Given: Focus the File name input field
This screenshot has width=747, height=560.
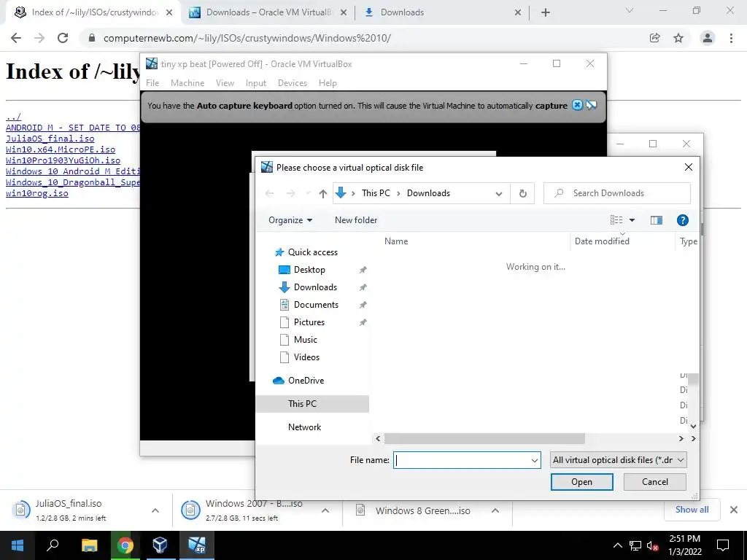Looking at the screenshot, I should pos(461,460).
